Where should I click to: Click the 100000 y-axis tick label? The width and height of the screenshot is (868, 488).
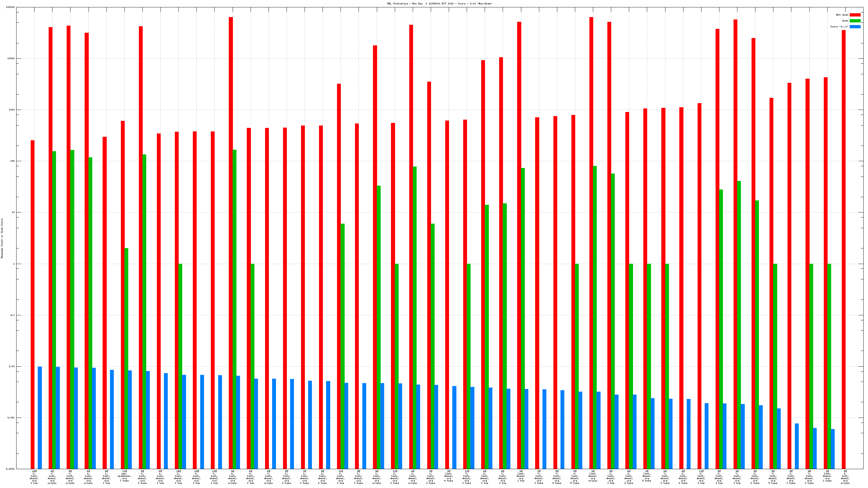pyautogui.click(x=10, y=7)
